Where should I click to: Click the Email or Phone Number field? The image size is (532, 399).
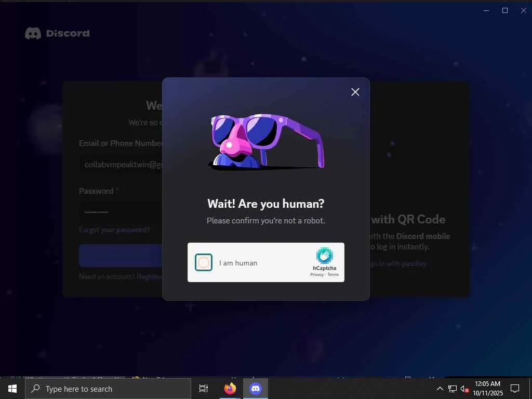(121, 165)
